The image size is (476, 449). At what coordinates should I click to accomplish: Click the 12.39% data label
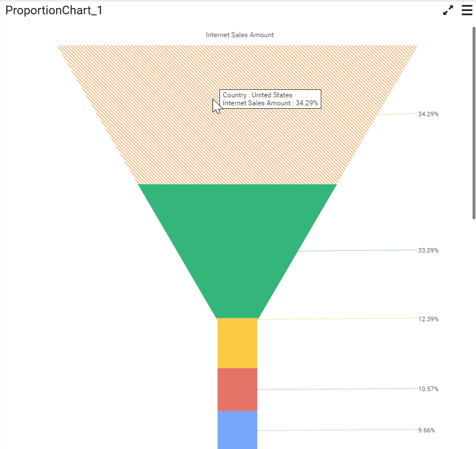click(428, 319)
